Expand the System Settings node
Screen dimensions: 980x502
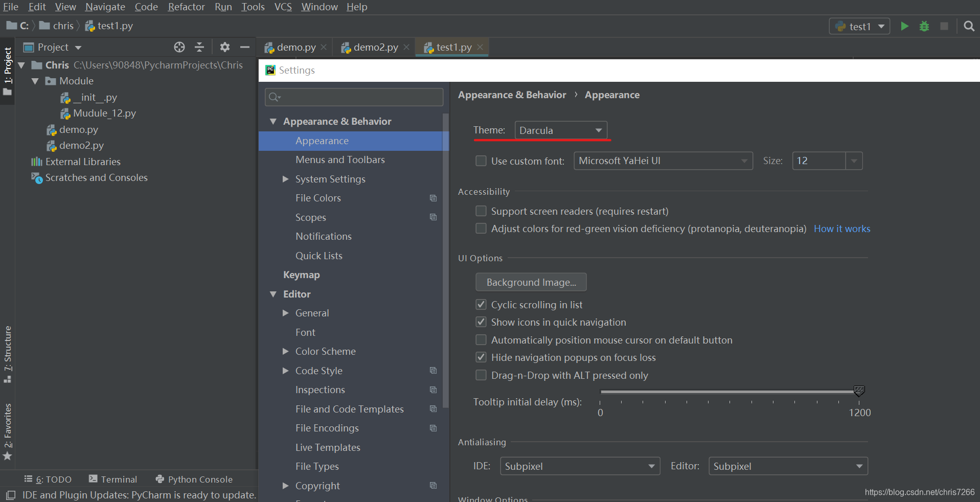coord(286,179)
